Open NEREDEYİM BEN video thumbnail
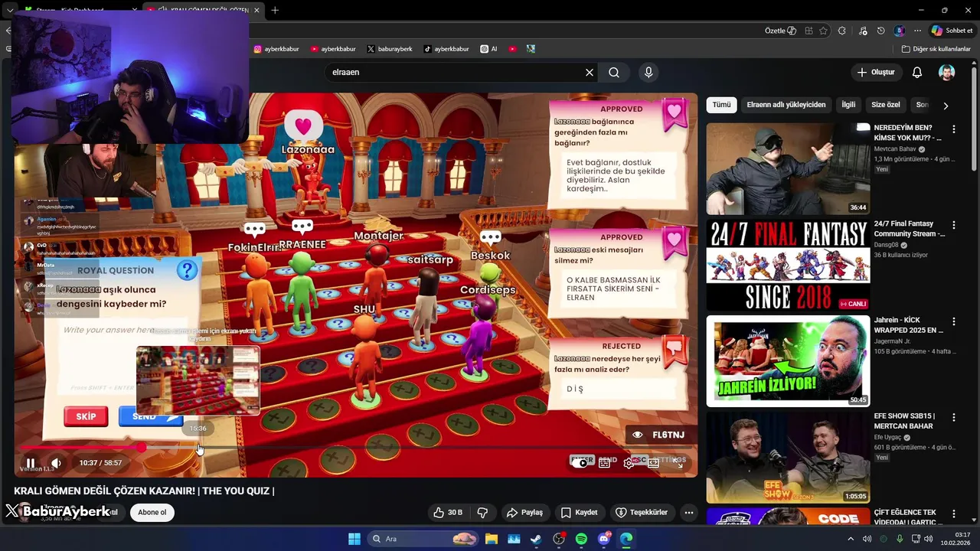The width and height of the screenshot is (980, 551). (x=788, y=168)
